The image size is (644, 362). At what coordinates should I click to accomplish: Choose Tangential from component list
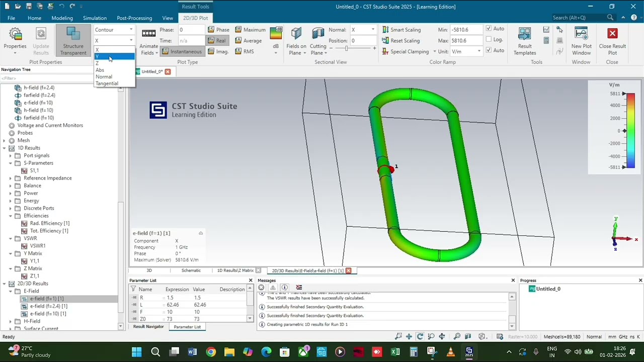point(114,83)
